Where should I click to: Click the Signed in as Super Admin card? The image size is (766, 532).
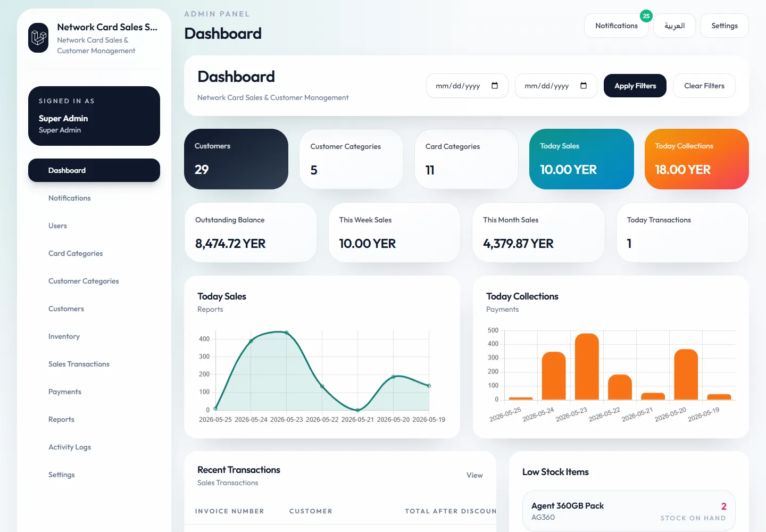(x=94, y=116)
